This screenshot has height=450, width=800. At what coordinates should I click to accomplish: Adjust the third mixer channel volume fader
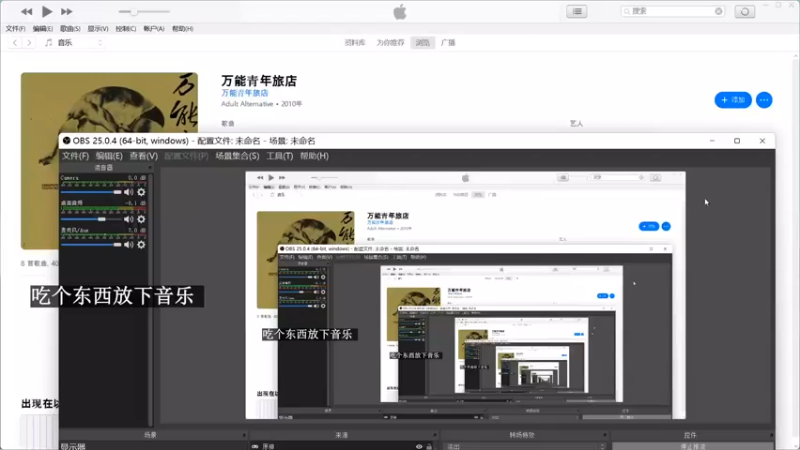coord(91,244)
